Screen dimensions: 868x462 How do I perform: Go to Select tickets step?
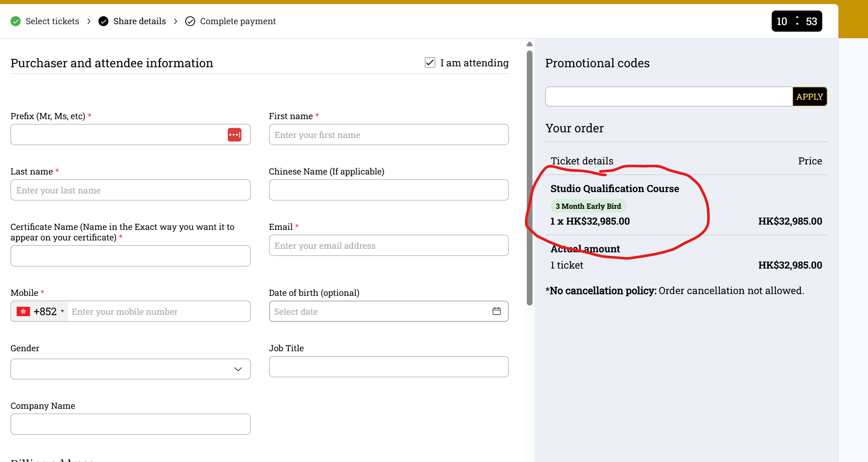click(x=52, y=21)
